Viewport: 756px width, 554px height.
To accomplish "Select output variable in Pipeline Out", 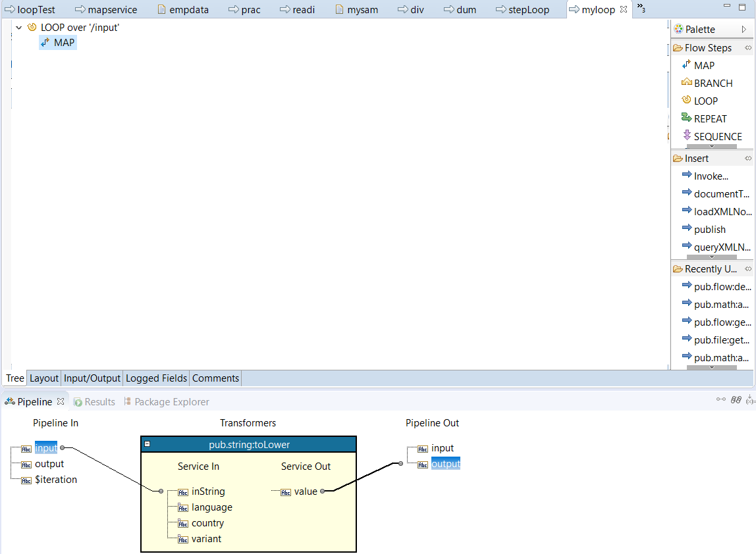I will [x=445, y=463].
